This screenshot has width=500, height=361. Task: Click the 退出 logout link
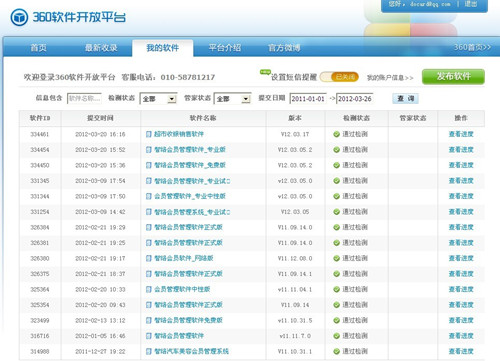coord(471,4)
